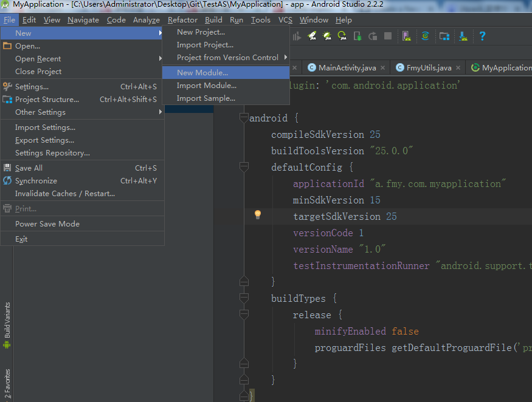
Task: Open the VCS menu
Action: click(285, 20)
